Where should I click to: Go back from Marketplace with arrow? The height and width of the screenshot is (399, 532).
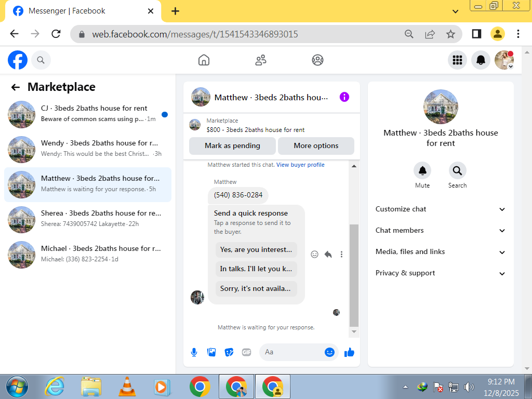click(16, 87)
